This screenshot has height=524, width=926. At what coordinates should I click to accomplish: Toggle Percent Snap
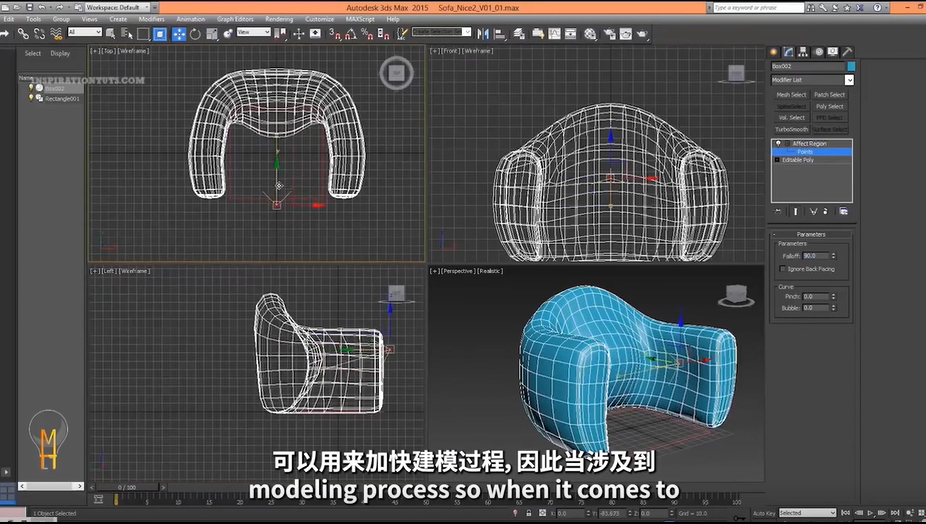[x=367, y=34]
